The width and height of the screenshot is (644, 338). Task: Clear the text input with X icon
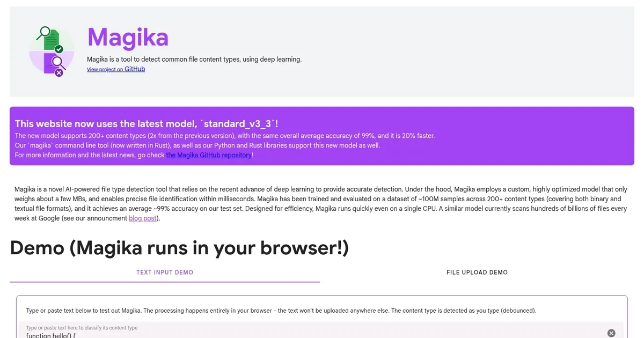(x=611, y=333)
